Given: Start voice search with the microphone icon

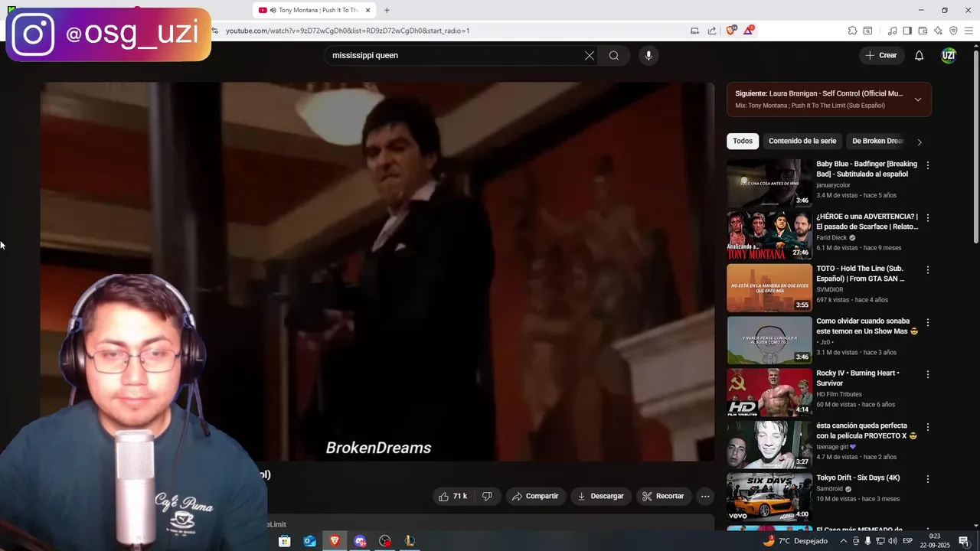Looking at the screenshot, I should [648, 56].
